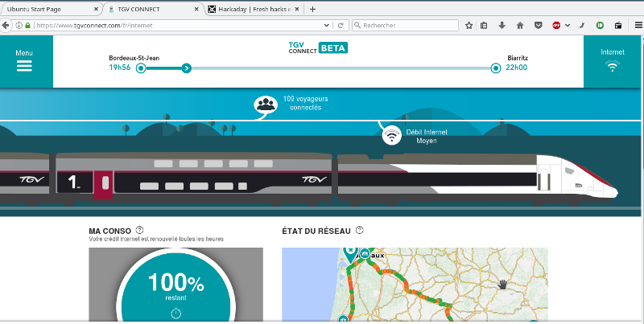The width and height of the screenshot is (644, 324).
Task: Click the 'Débit Internet Moyen' label
Action: [x=427, y=136]
